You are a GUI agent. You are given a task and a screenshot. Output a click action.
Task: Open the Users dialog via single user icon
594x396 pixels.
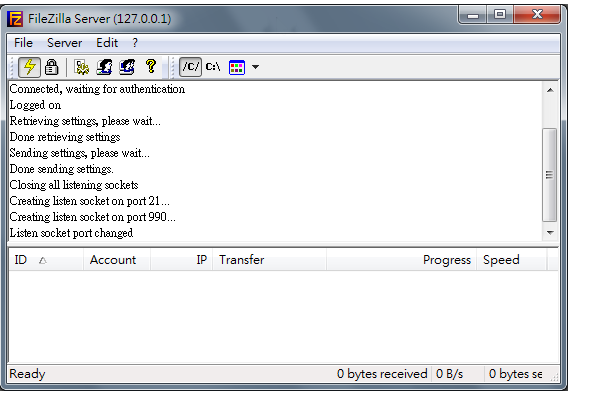[104, 67]
